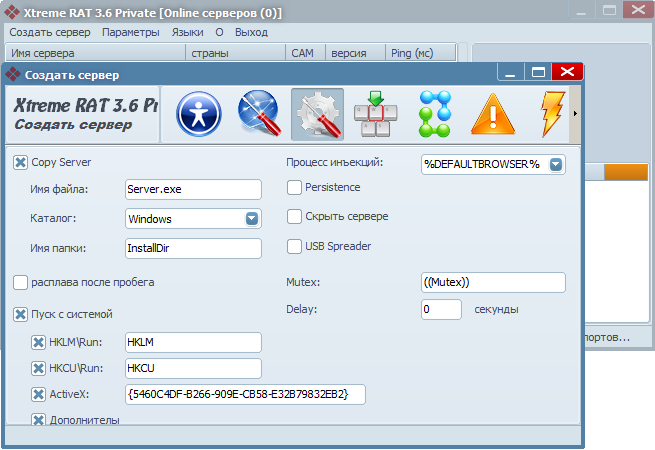The image size is (655, 450).
Task: Uncheck the HKLM\Run checkbox
Action: [x=38, y=342]
